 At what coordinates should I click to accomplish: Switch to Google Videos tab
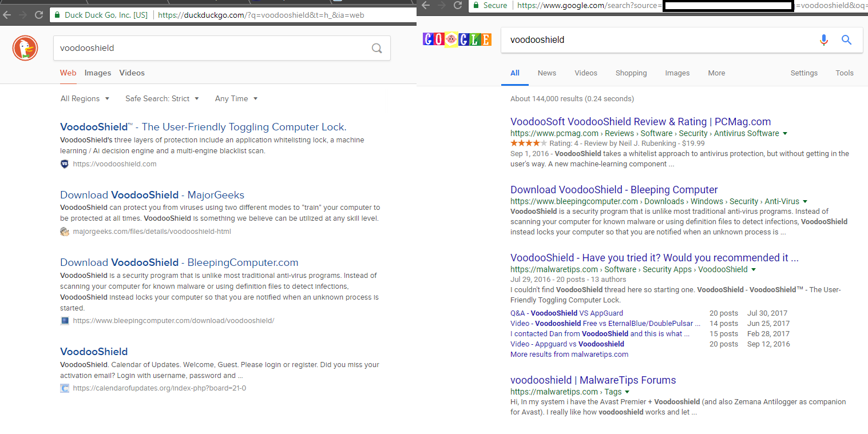586,73
